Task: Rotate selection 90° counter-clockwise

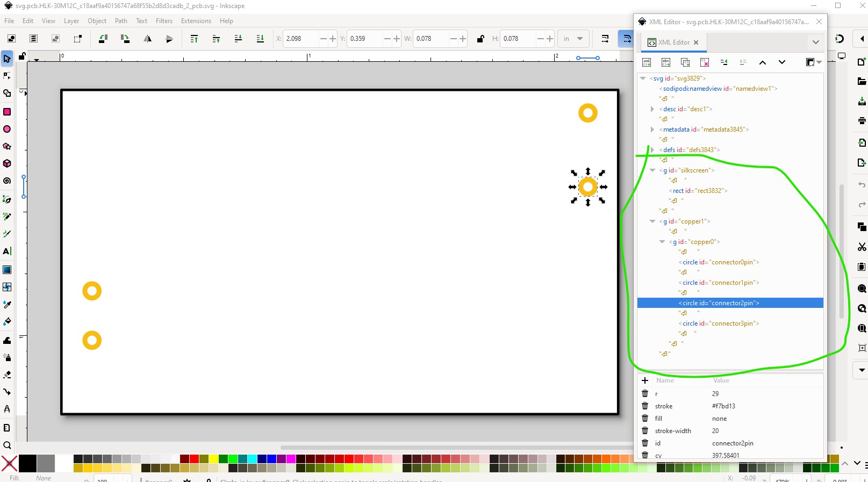Action: 103,39
